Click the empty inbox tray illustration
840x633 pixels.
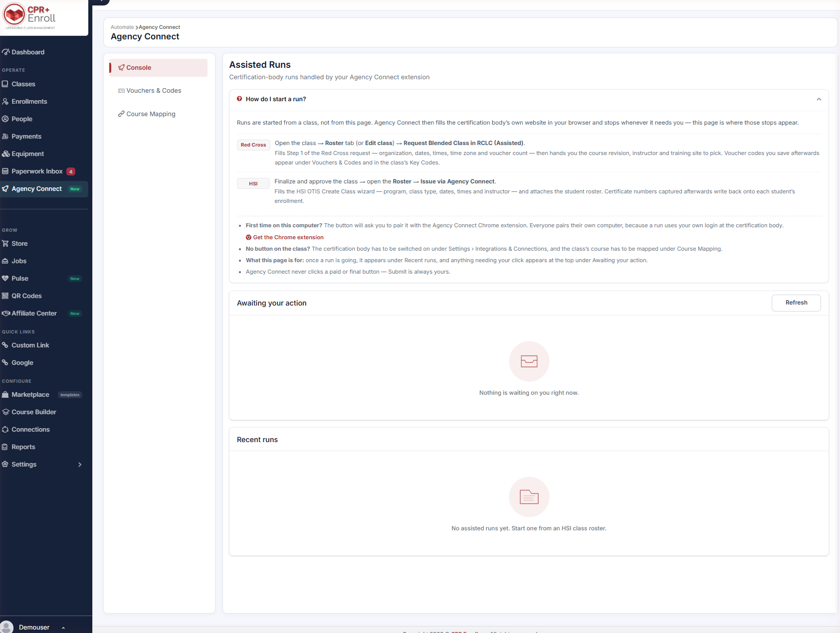529,361
